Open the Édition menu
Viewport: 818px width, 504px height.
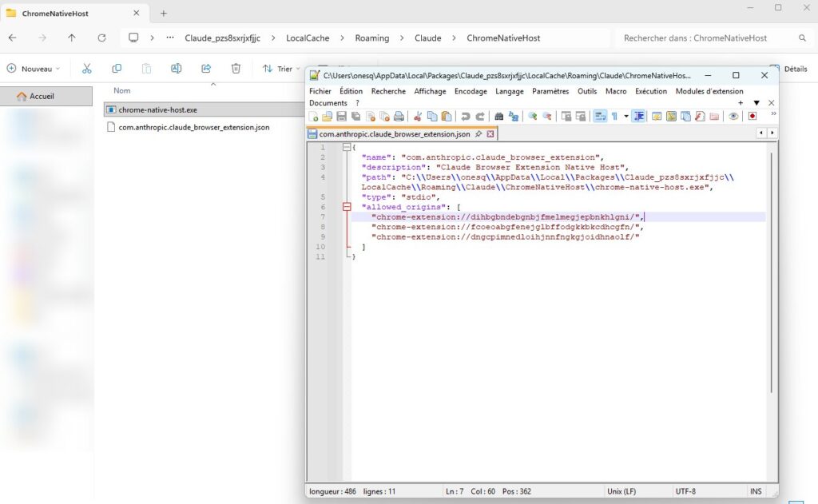[x=351, y=91]
